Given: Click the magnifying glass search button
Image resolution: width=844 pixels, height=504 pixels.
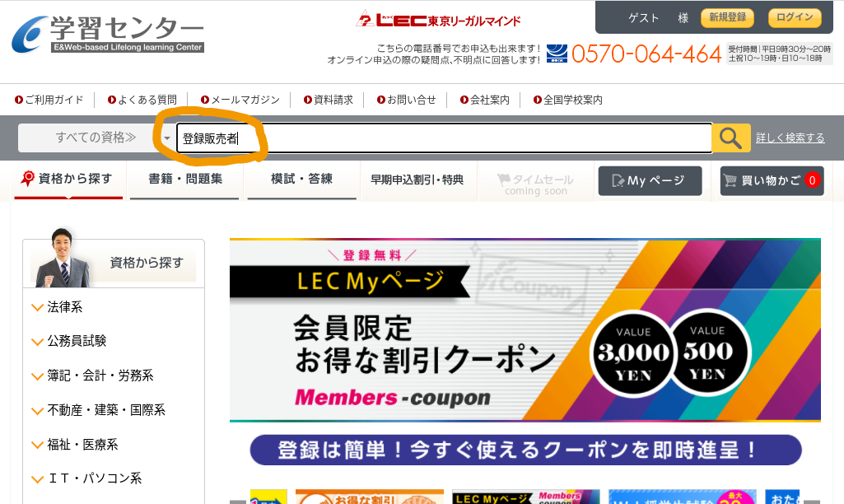Looking at the screenshot, I should point(730,138).
